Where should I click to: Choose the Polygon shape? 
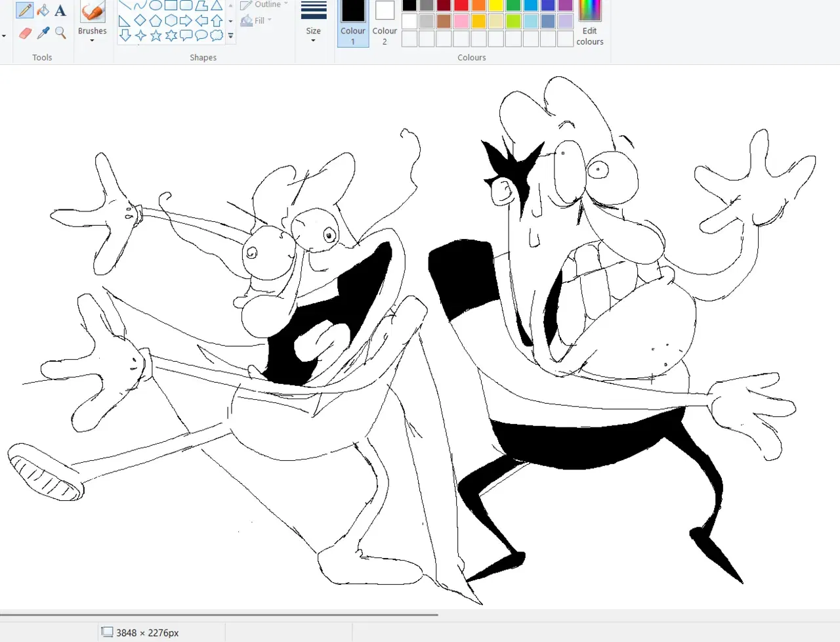201,5
